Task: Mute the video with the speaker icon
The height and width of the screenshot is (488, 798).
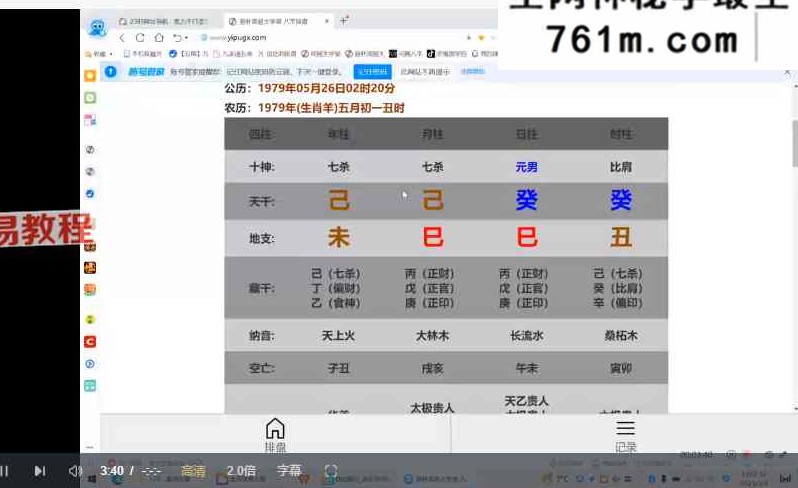Action: [74, 471]
